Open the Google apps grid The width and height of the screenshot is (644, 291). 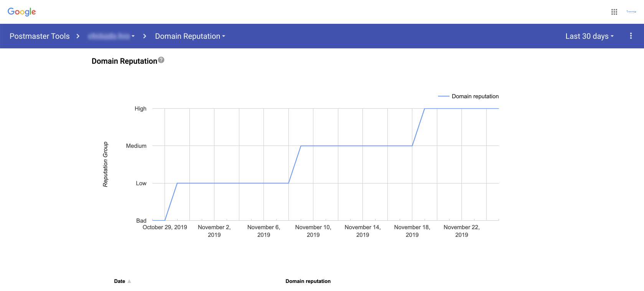coord(614,12)
